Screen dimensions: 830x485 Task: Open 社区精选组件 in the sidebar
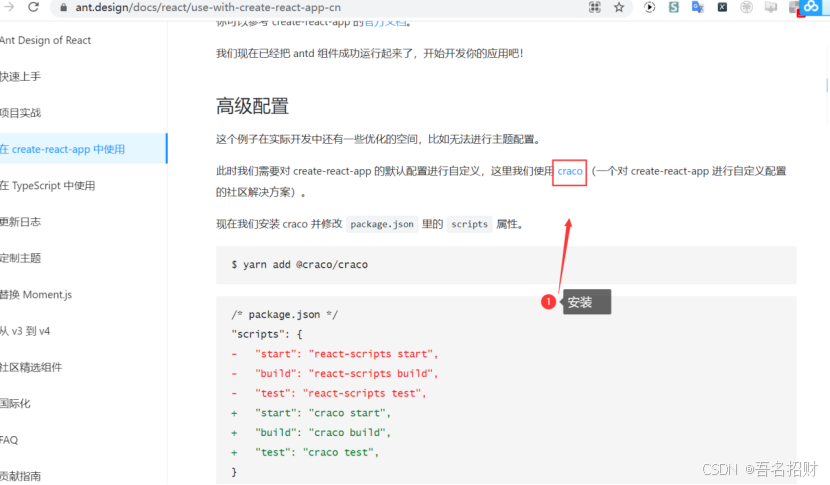tap(31, 367)
